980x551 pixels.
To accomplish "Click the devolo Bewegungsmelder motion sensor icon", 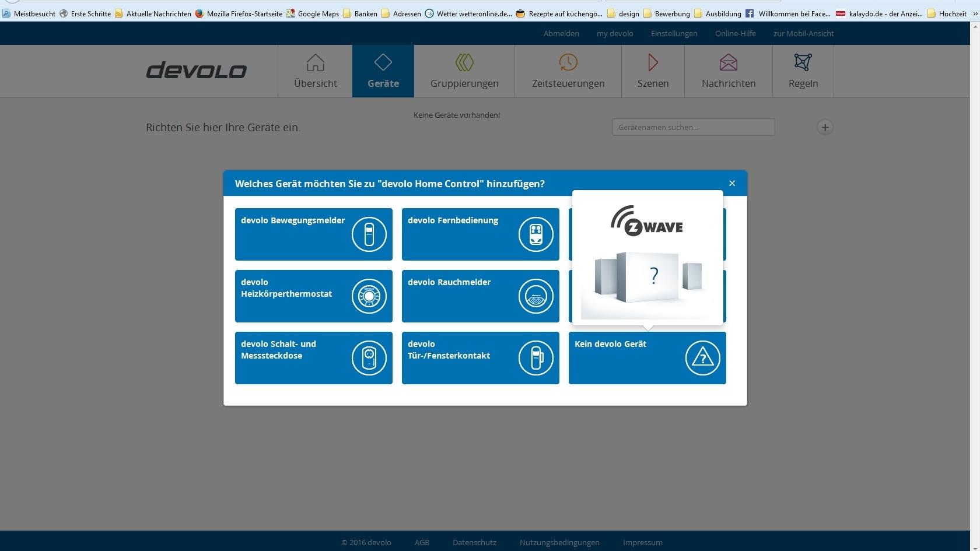I will click(369, 234).
